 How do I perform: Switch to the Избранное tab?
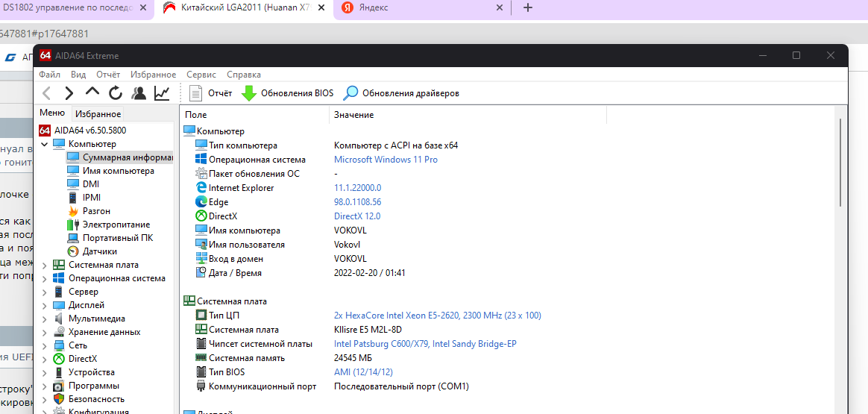98,113
